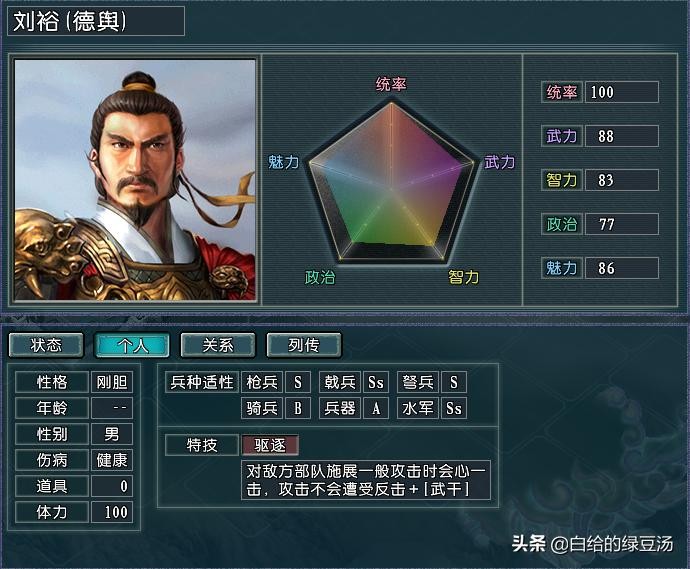Click the 戟兵 aptitude grade Ss

coord(376,382)
